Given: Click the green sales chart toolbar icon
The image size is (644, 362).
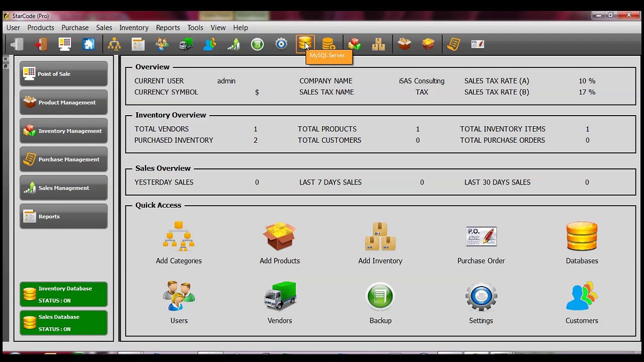Looking at the screenshot, I should coord(233,44).
